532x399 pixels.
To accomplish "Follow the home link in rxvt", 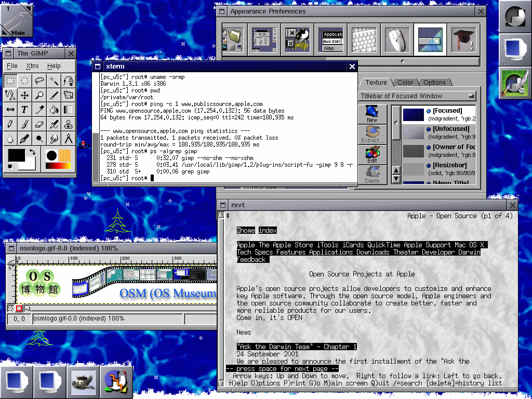I will pos(246,230).
